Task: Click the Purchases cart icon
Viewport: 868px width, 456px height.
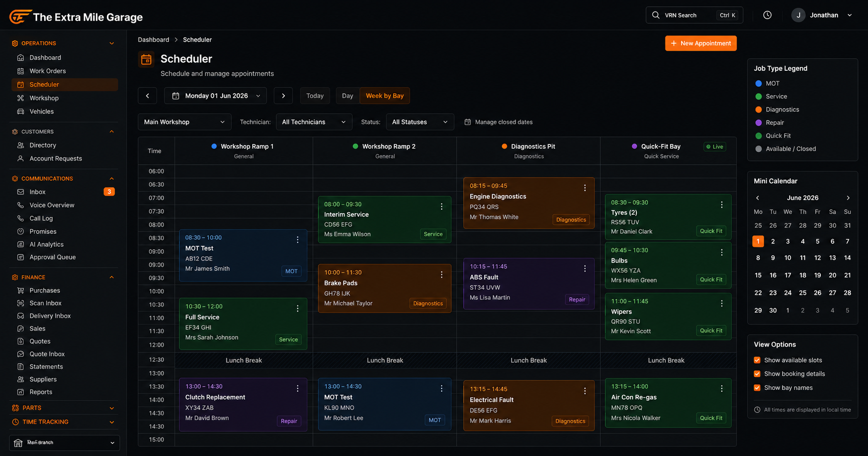Action: [21, 290]
